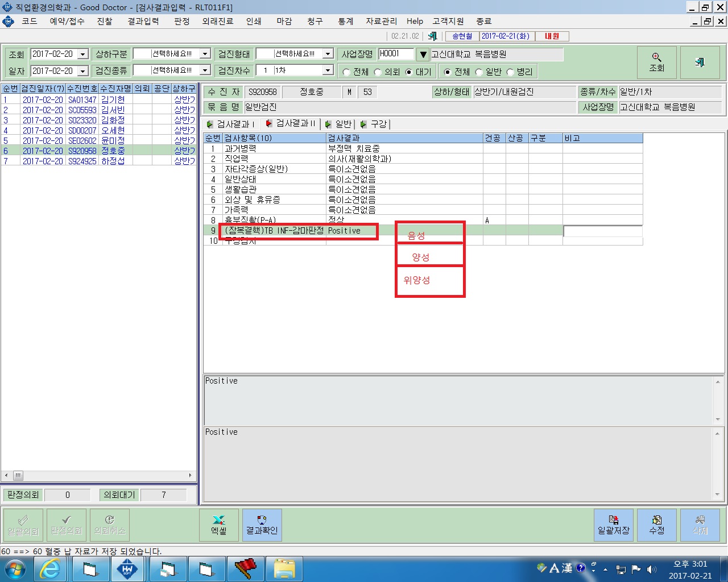Click the red flag taskbar icon
This screenshot has width=728, height=582.
(x=245, y=569)
